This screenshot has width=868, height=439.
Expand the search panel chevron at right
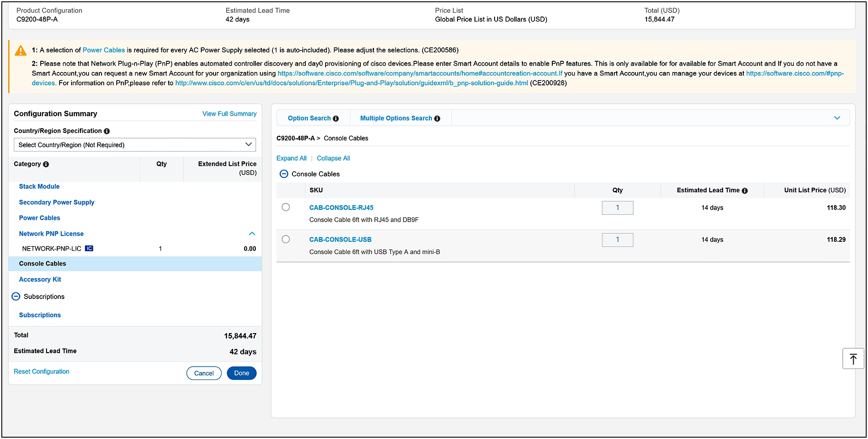(837, 118)
